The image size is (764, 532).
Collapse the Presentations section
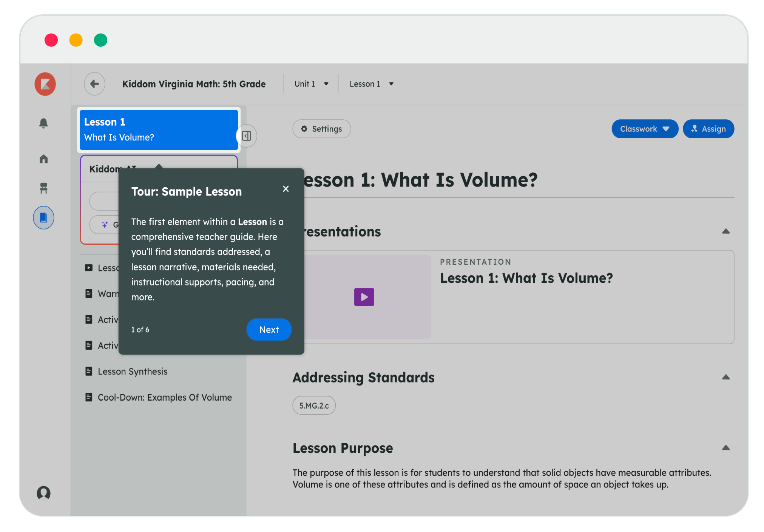pos(725,231)
